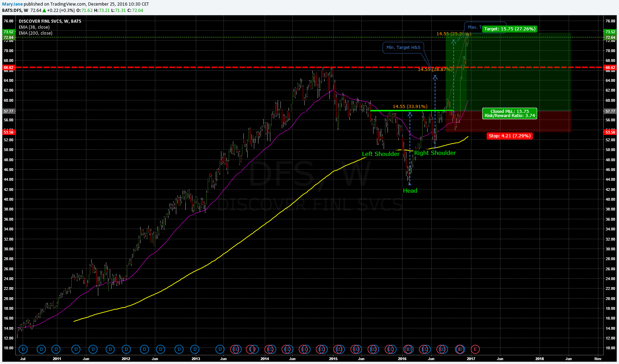This screenshot has width=619, height=364.
Task: Click the green 72.64 tag on the left axis
Action: click(8, 37)
